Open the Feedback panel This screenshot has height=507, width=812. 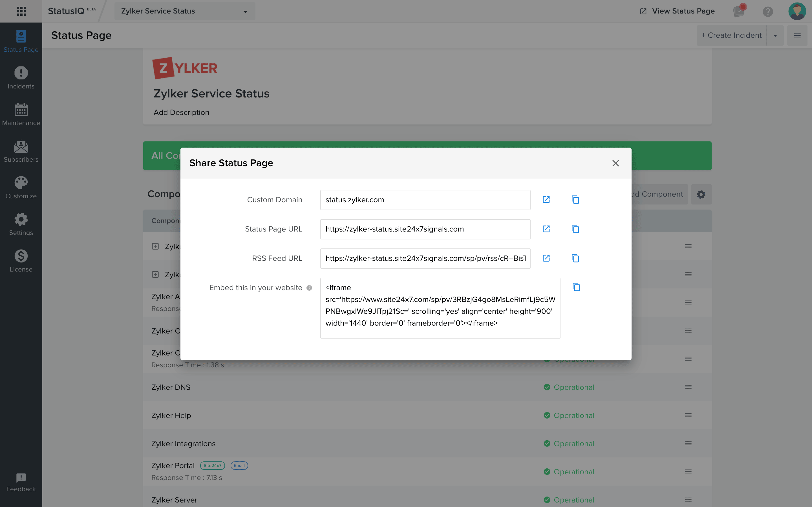point(21,482)
